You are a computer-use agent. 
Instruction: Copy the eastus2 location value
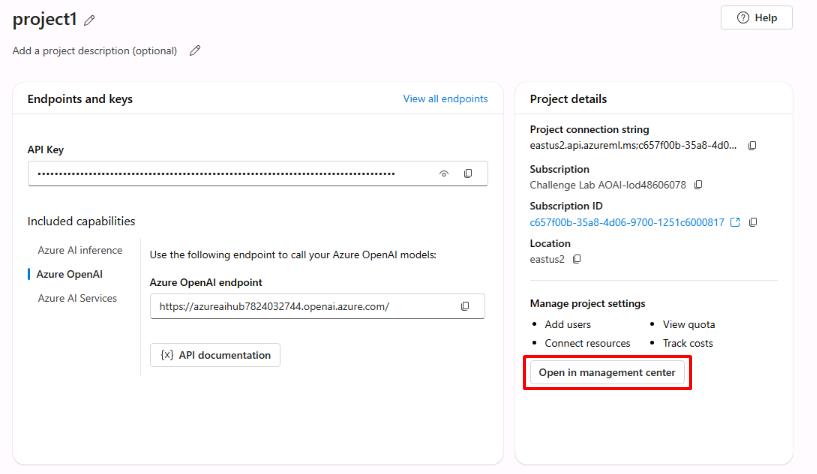(577, 259)
